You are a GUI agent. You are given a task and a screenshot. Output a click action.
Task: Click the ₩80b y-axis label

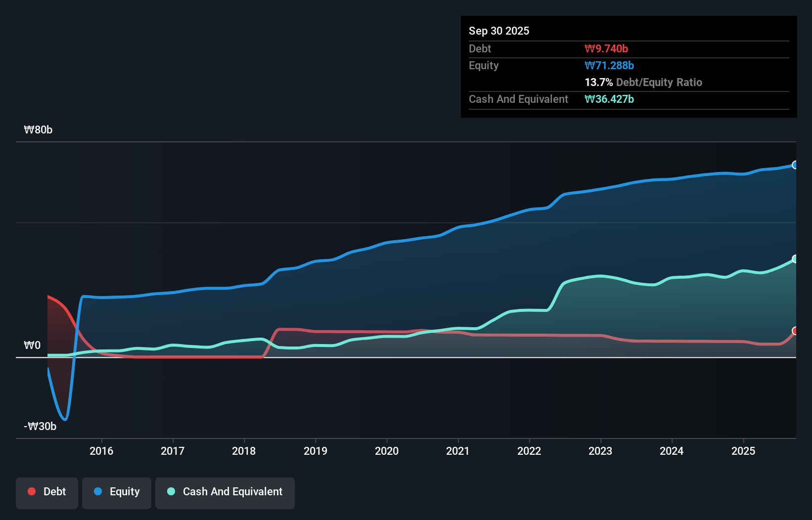pyautogui.click(x=38, y=130)
